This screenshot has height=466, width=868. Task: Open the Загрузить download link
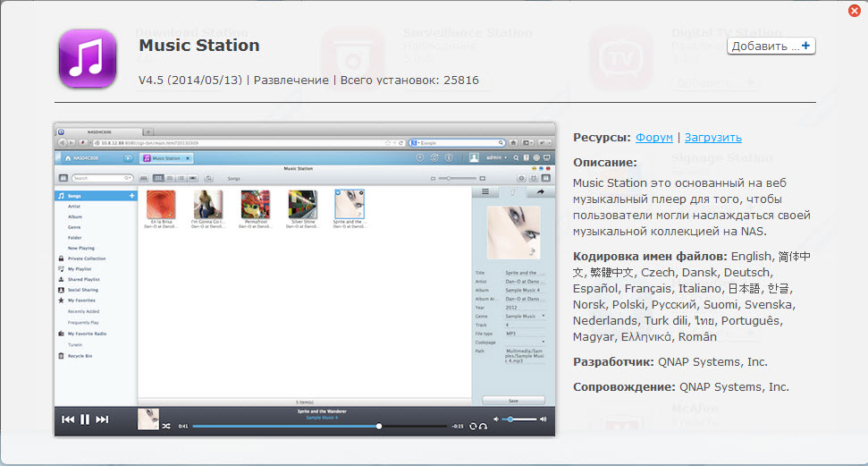713,138
